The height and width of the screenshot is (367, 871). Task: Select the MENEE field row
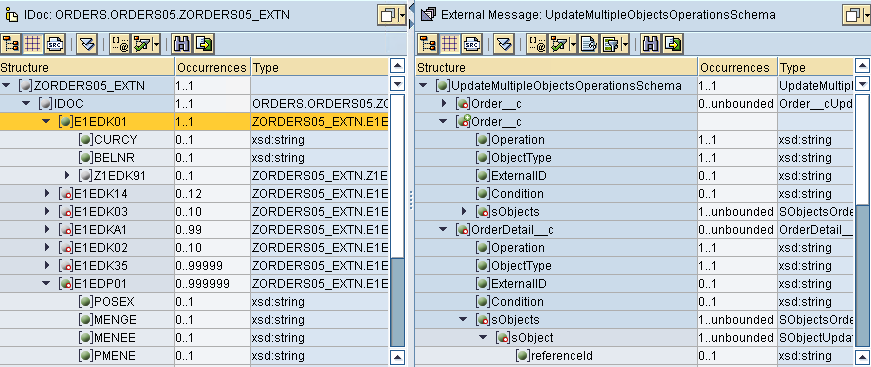coord(194,338)
